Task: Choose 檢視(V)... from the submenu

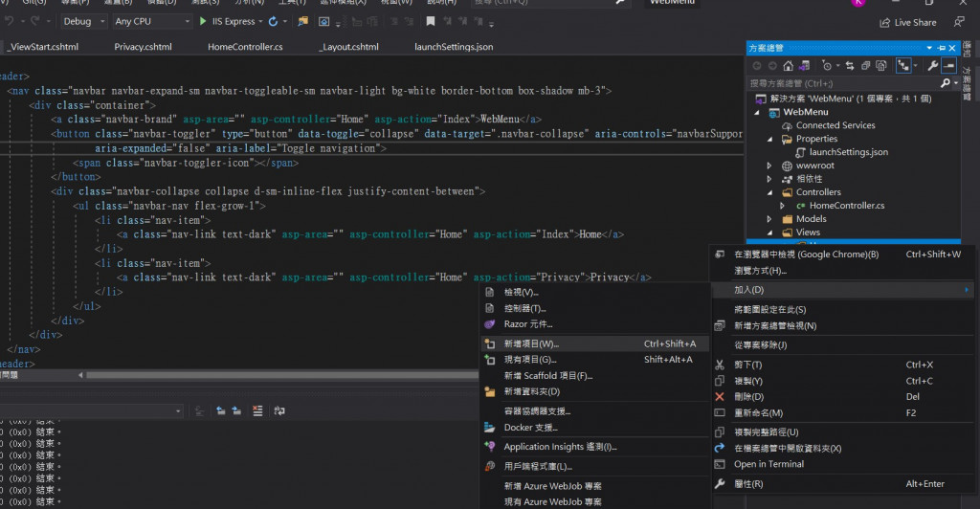Action: click(595, 292)
